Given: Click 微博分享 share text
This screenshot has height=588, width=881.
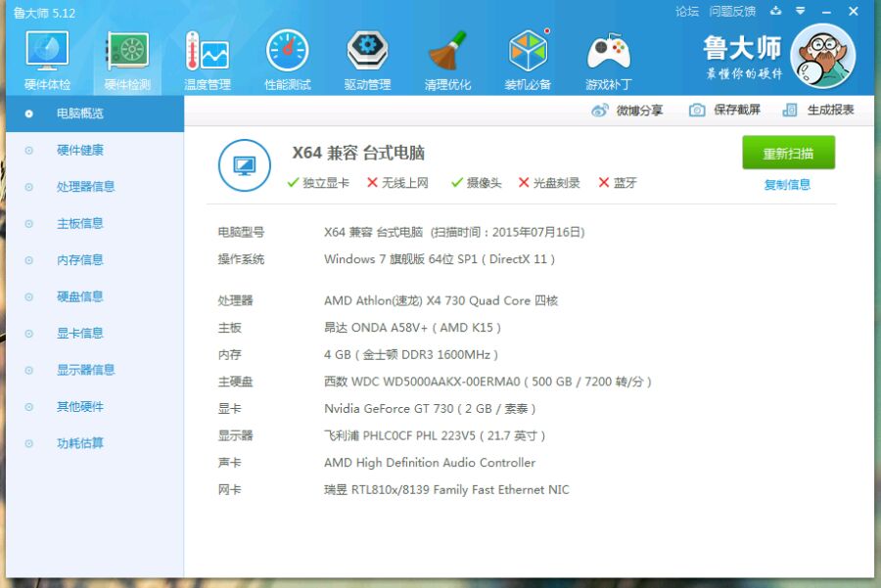Looking at the screenshot, I should pos(639,111).
